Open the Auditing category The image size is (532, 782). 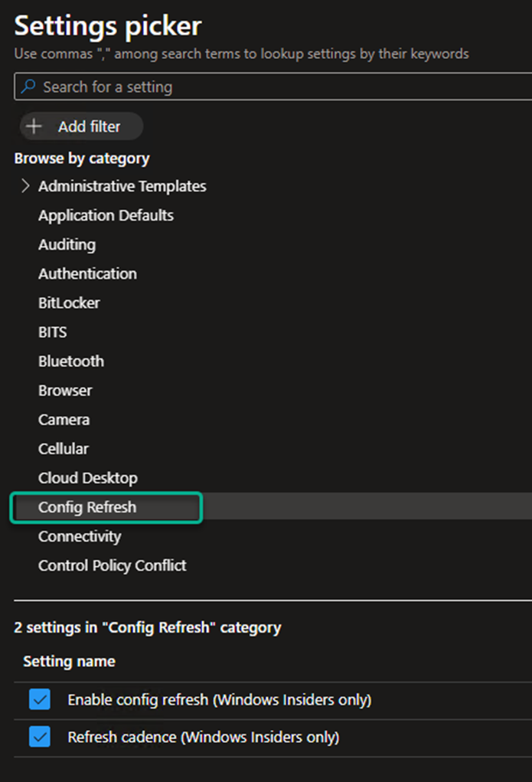[x=67, y=244]
